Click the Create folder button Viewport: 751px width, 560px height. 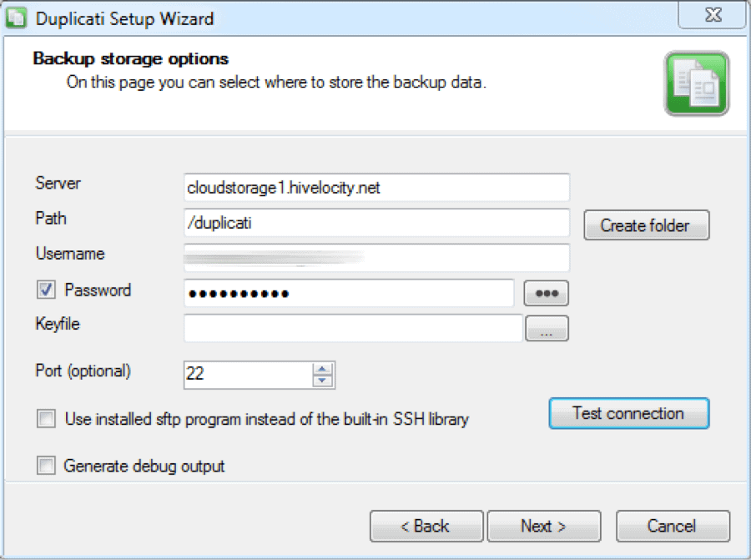[x=646, y=225]
